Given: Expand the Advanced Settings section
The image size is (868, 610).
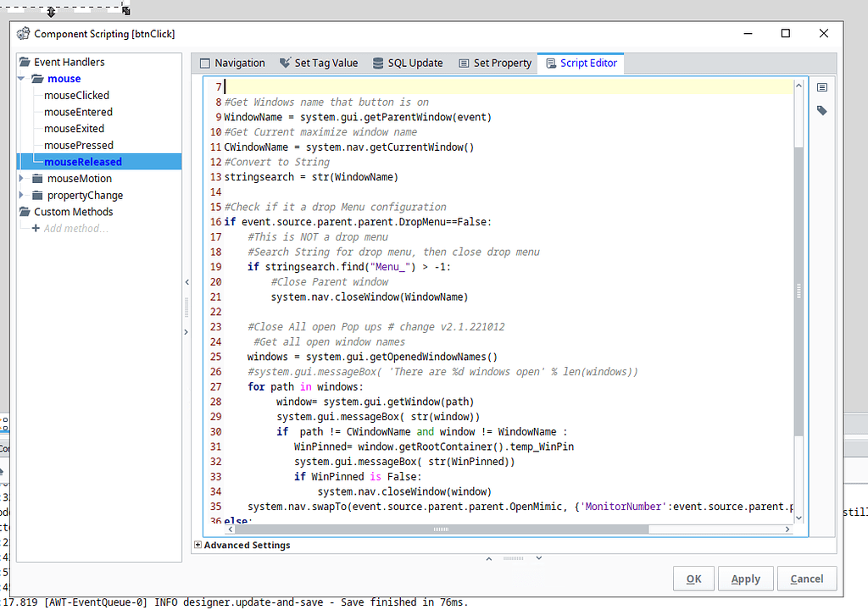Looking at the screenshot, I should coord(198,545).
